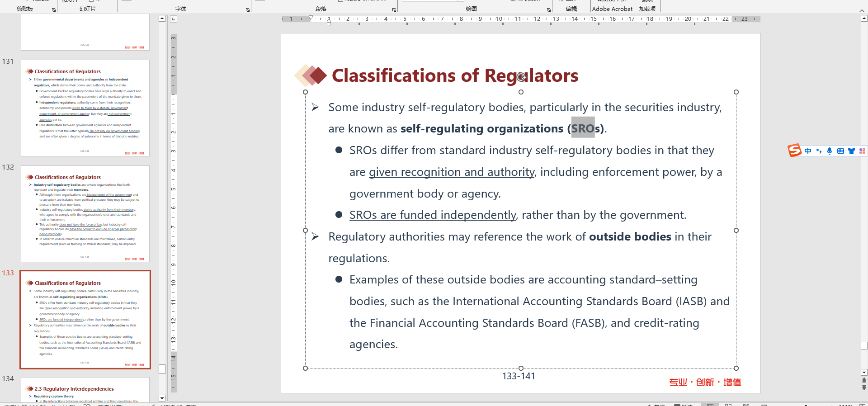
Task: Open Sogou skin (shirt) icon
Action: (x=851, y=151)
